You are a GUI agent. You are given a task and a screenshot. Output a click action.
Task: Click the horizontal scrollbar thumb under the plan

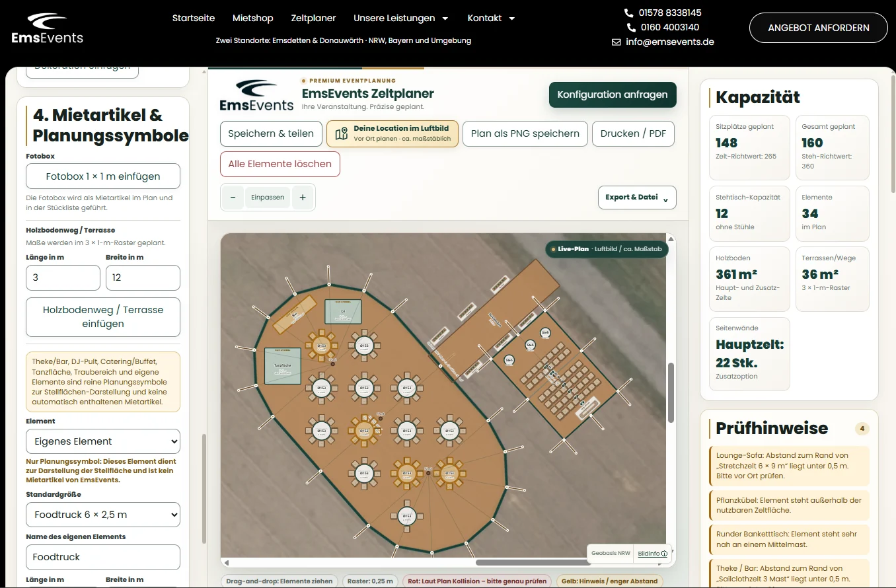click(533, 563)
